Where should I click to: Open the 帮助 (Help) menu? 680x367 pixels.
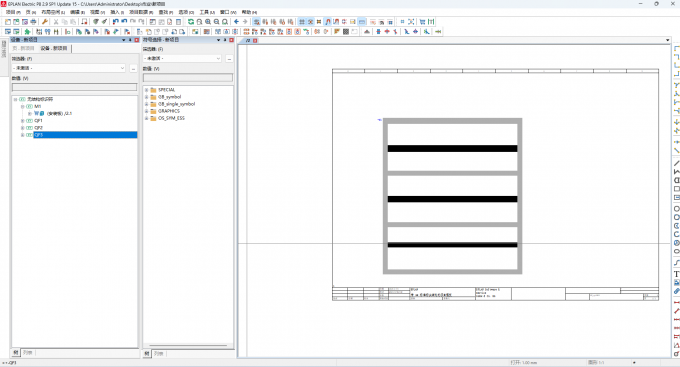[249, 12]
